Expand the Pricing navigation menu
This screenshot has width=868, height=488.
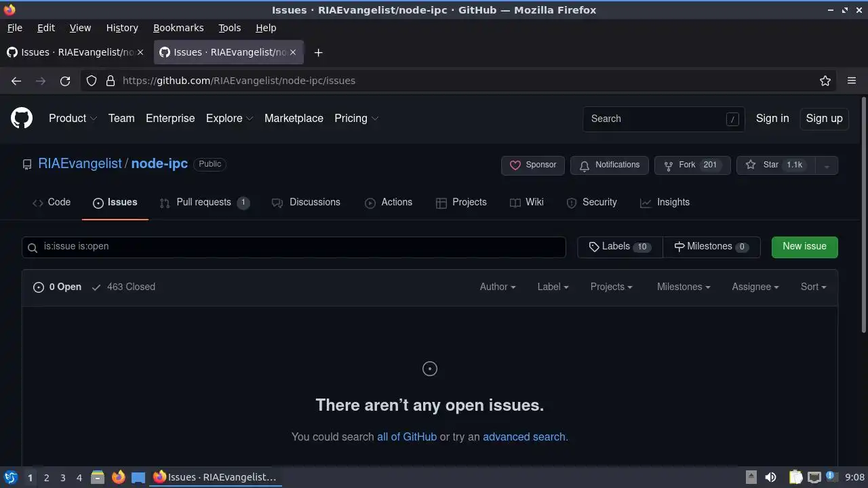356,118
